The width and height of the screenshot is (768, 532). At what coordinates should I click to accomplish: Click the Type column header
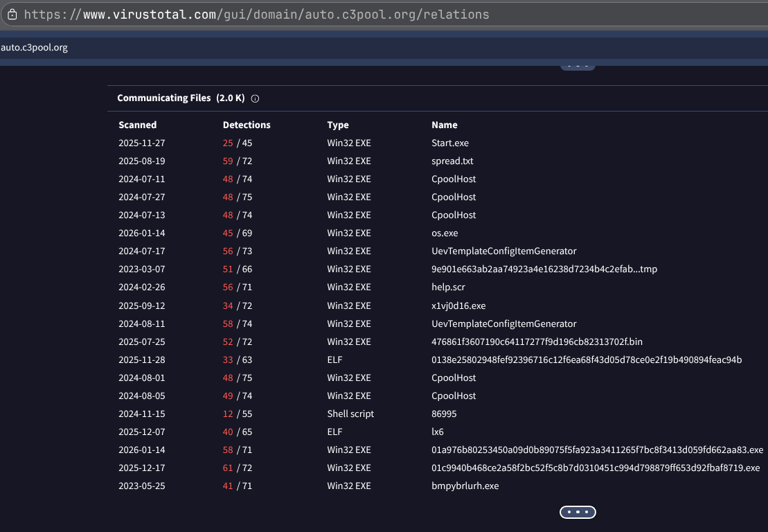[x=338, y=125]
